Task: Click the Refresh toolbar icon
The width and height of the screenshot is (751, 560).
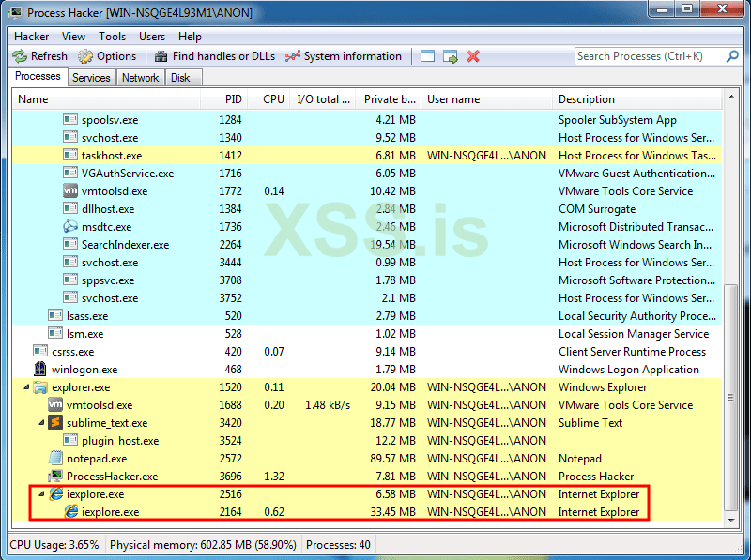Action: (x=21, y=56)
